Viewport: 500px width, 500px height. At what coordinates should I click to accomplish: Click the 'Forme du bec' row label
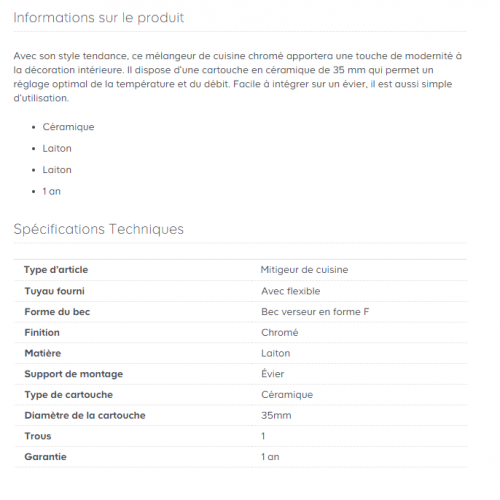point(57,312)
